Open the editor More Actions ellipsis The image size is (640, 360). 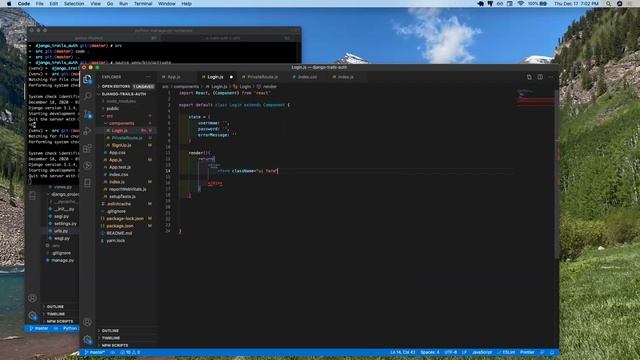(x=551, y=77)
